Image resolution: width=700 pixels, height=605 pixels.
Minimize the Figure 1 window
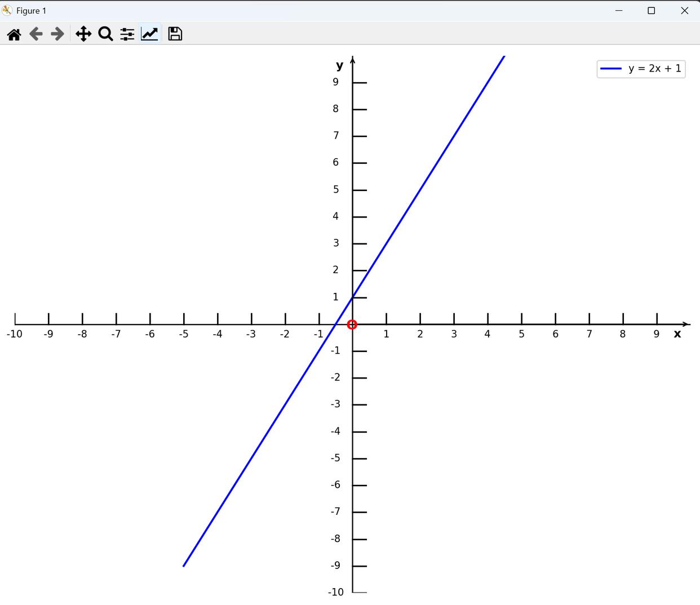click(x=619, y=11)
